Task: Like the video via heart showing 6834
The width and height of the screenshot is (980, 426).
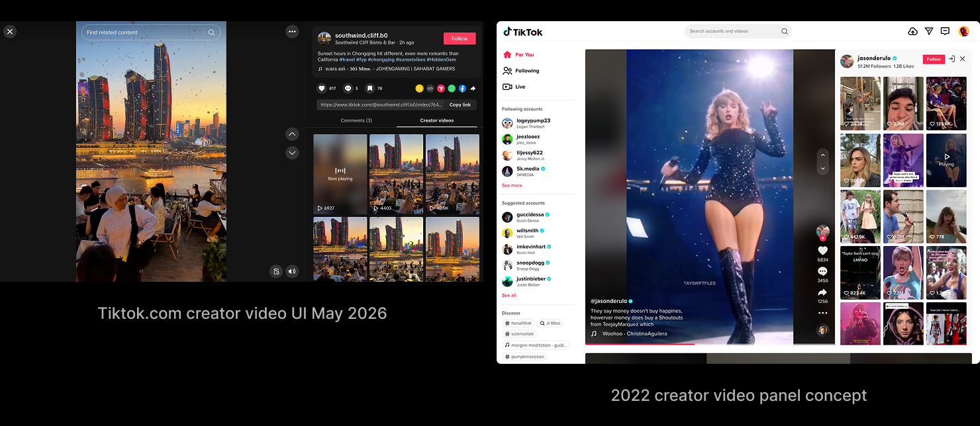Action: pos(823,251)
